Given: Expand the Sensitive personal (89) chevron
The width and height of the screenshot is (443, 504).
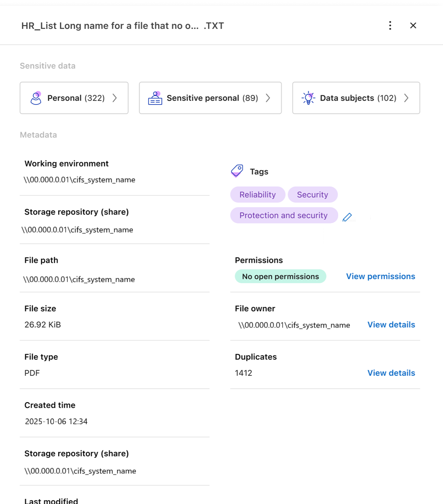Looking at the screenshot, I should (268, 98).
